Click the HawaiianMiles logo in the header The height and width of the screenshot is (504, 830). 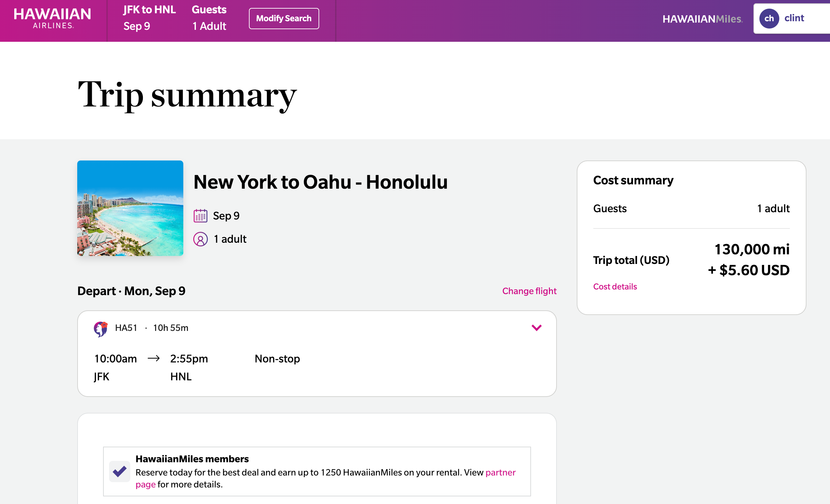pos(702,19)
